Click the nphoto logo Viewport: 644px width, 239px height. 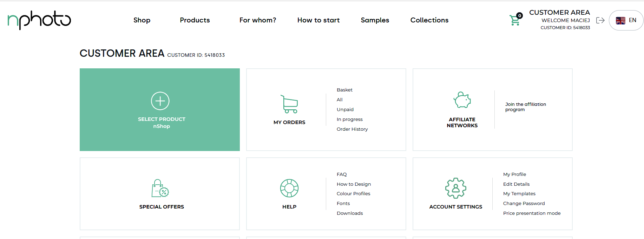click(x=39, y=20)
